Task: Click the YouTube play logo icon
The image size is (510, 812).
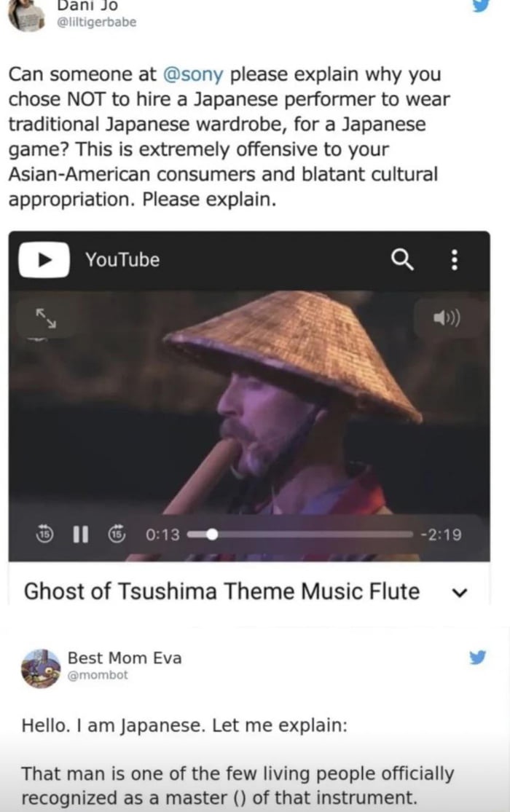Action: click(44, 259)
